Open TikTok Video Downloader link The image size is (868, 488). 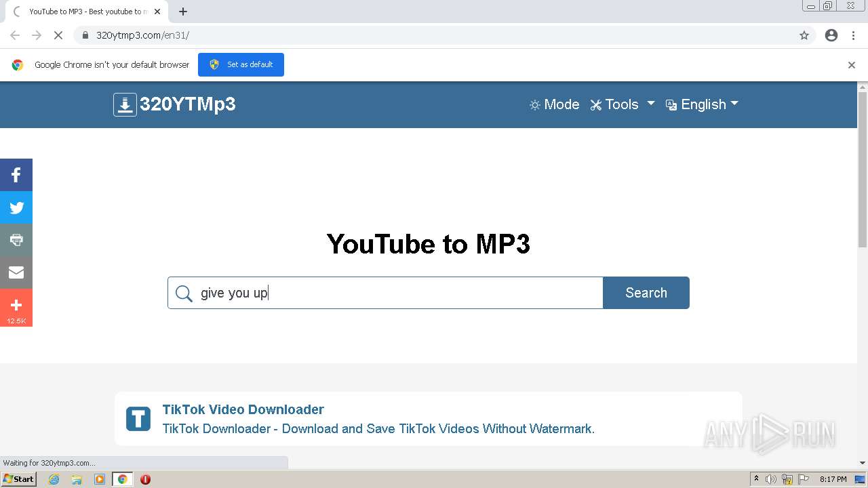(x=243, y=409)
